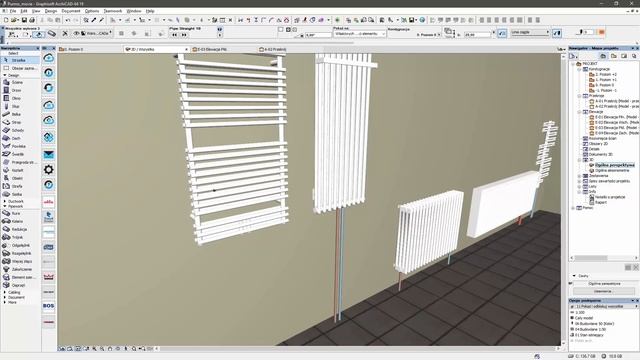Click the topmost cloud icon in side palette
This screenshot has height=360, width=640.
[49, 58]
